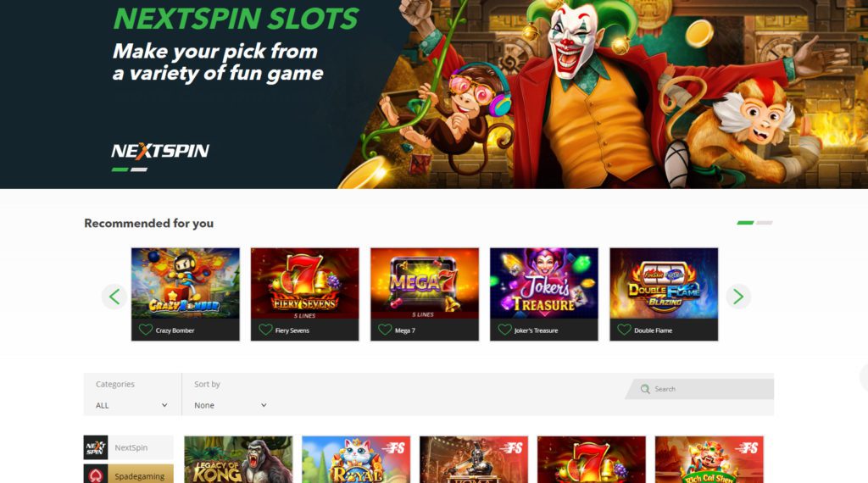868x483 pixels.
Task: Open the Legacy of Kong game
Action: click(x=238, y=459)
